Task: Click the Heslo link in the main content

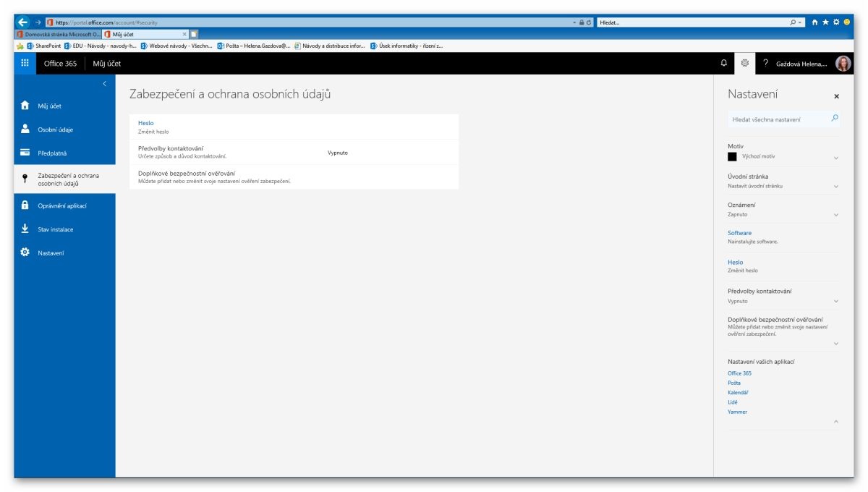Action: click(145, 123)
